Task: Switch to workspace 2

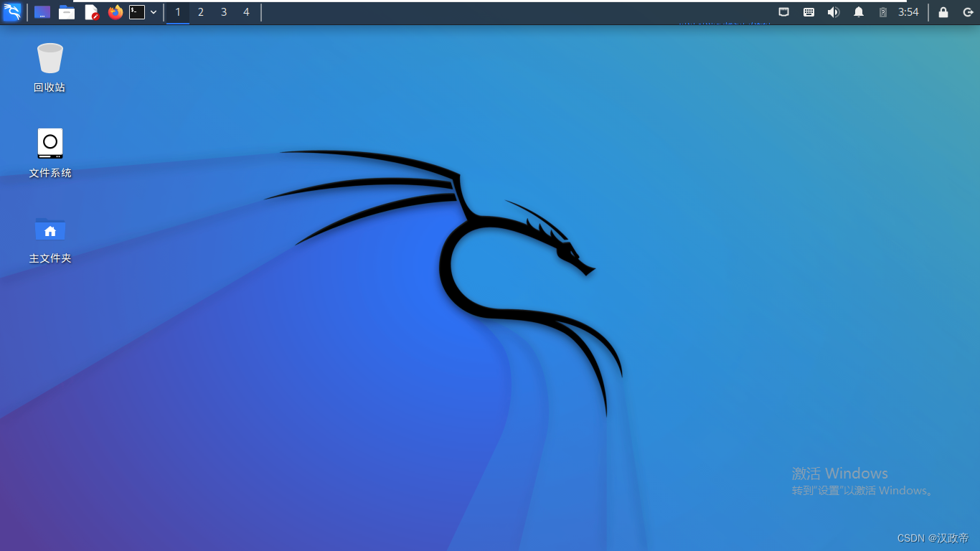Action: pyautogui.click(x=200, y=12)
